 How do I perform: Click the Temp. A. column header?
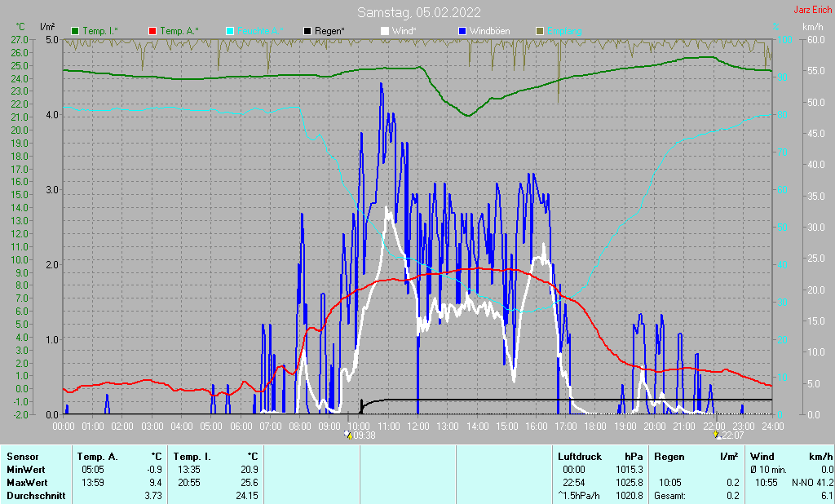point(98,457)
